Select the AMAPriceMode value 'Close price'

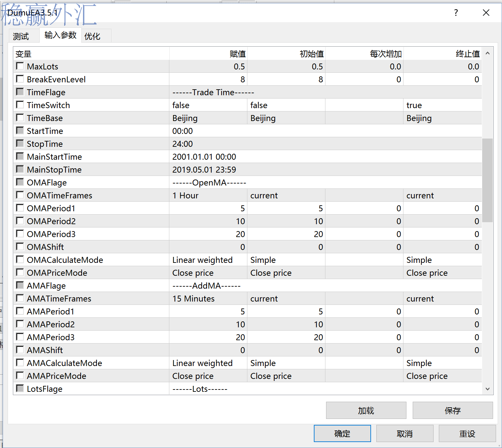[208, 376]
